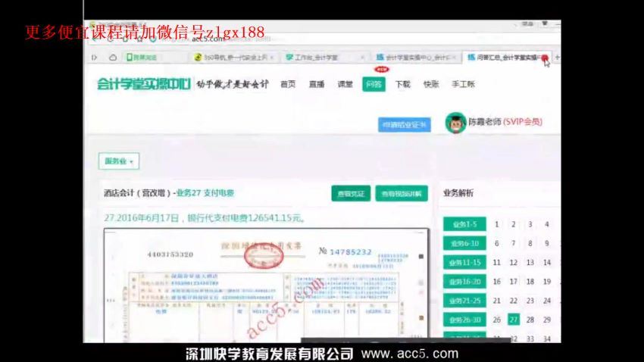Close the 会计学堂实操中心 tab
644x362 pixels.
[454, 58]
